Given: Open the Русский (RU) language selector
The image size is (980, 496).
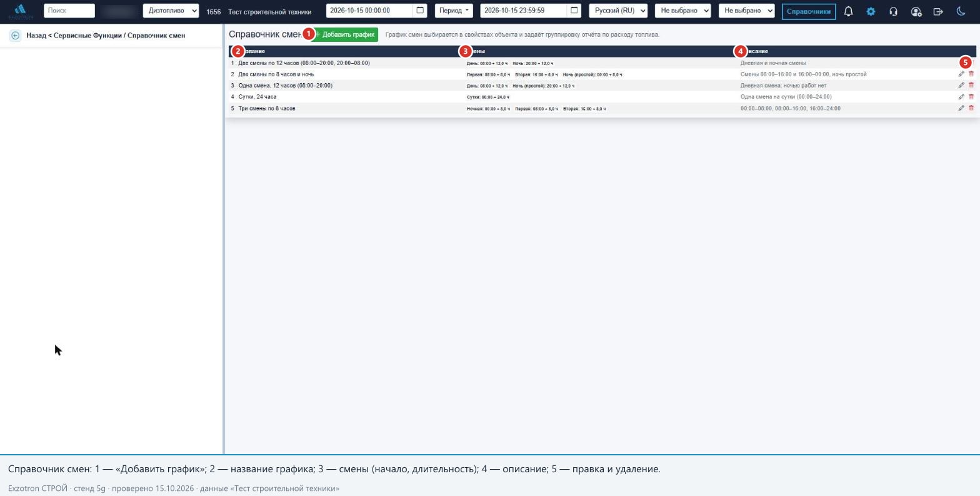Looking at the screenshot, I should pyautogui.click(x=618, y=11).
